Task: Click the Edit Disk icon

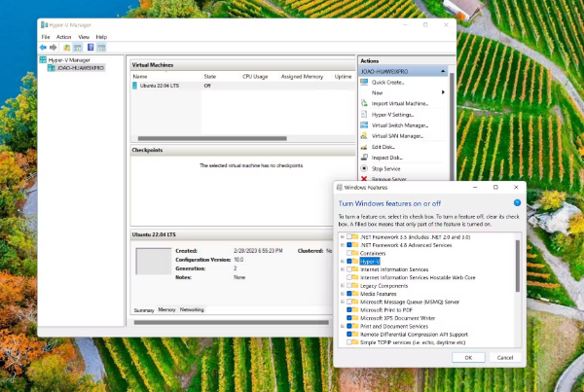Action: pyautogui.click(x=364, y=147)
